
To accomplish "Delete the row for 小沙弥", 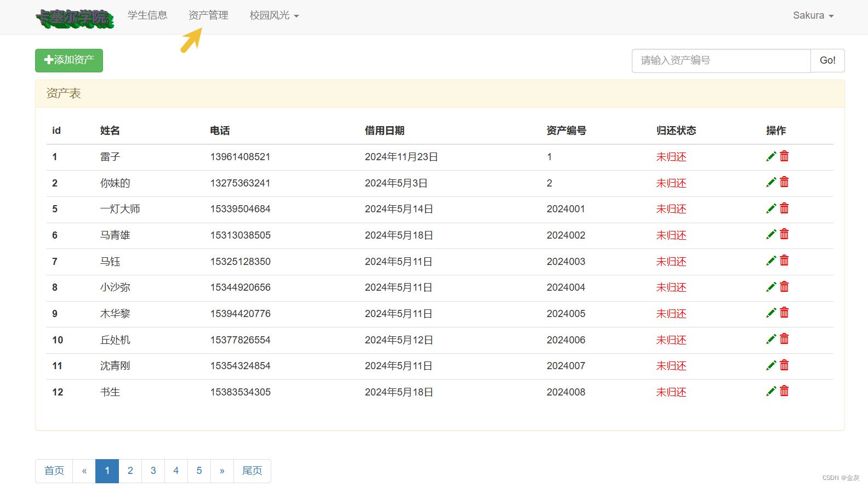I will (784, 287).
